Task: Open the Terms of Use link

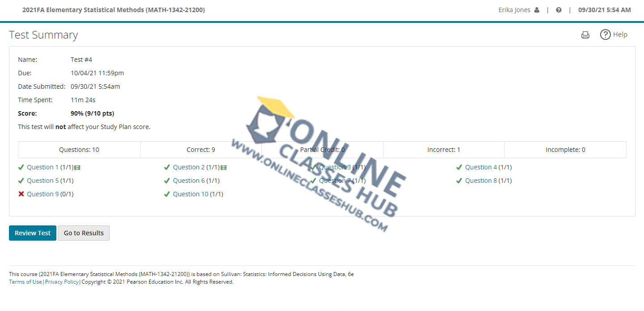Action: pos(26,282)
